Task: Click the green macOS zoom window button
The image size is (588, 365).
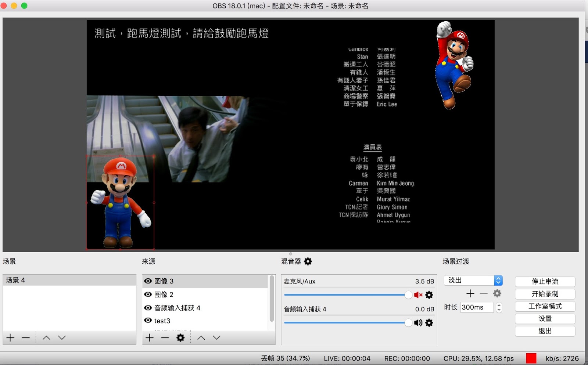Action: [24, 6]
